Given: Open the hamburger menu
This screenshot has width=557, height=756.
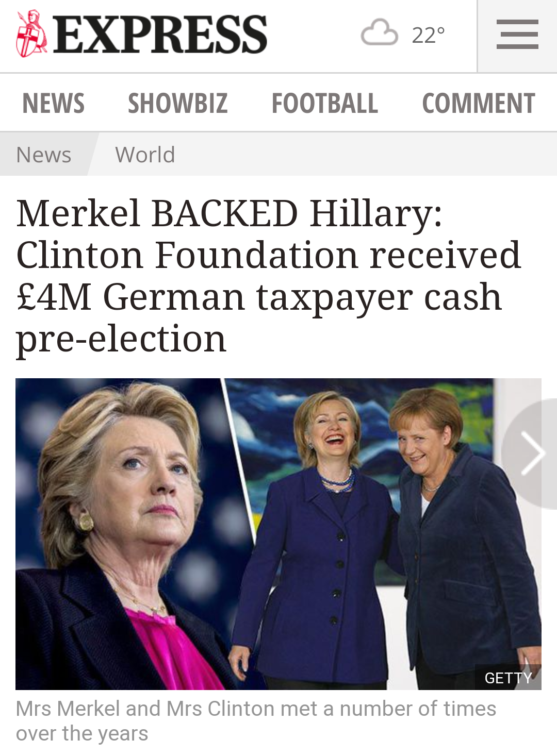Looking at the screenshot, I should (517, 35).
